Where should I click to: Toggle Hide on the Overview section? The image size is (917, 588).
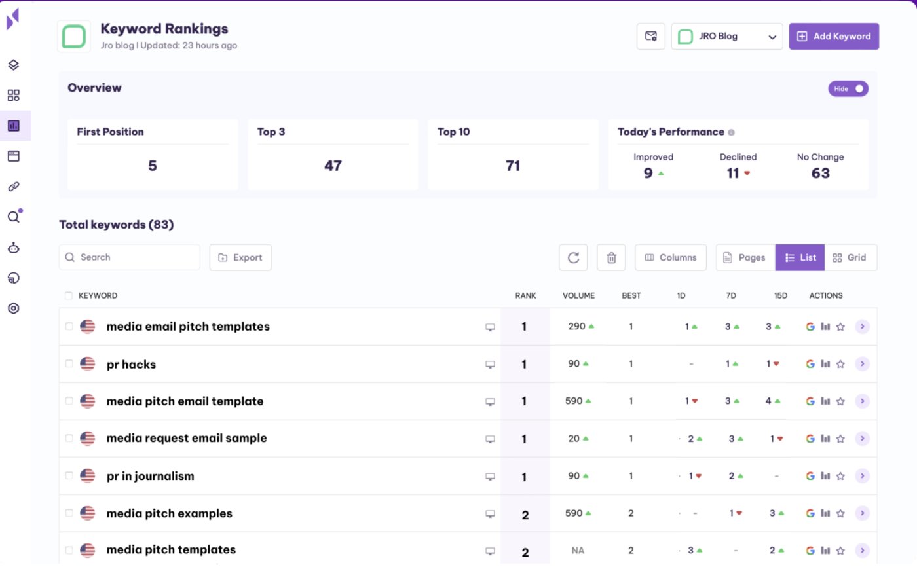(848, 88)
